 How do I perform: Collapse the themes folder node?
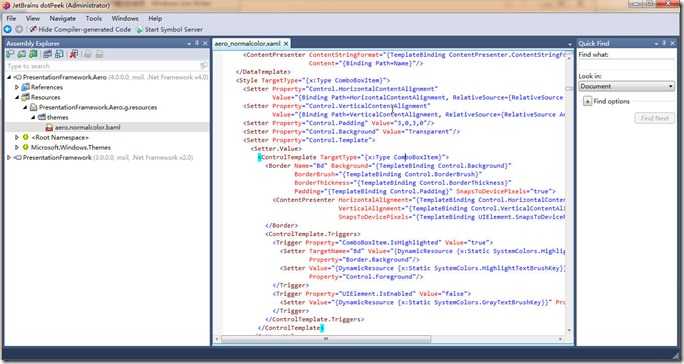33,117
